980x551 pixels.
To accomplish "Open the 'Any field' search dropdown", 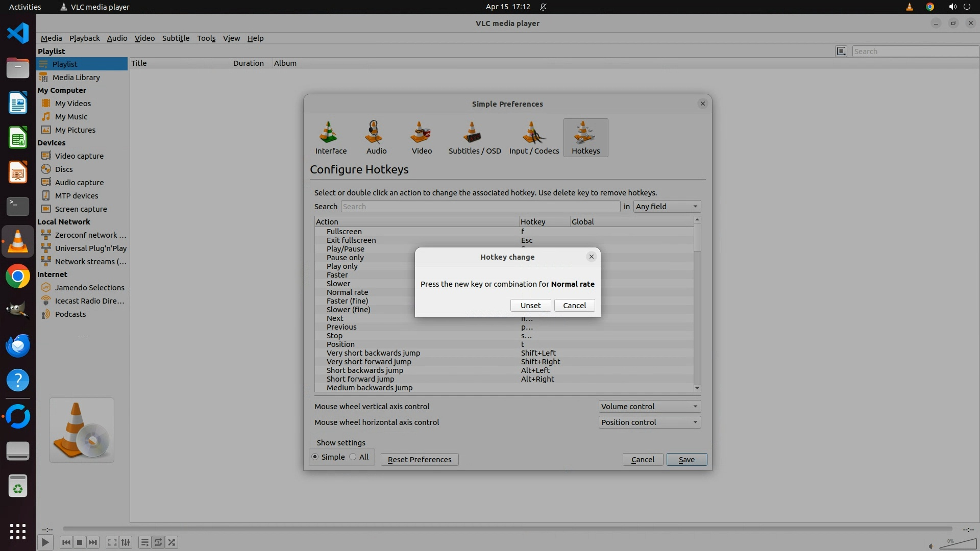I will [667, 207].
